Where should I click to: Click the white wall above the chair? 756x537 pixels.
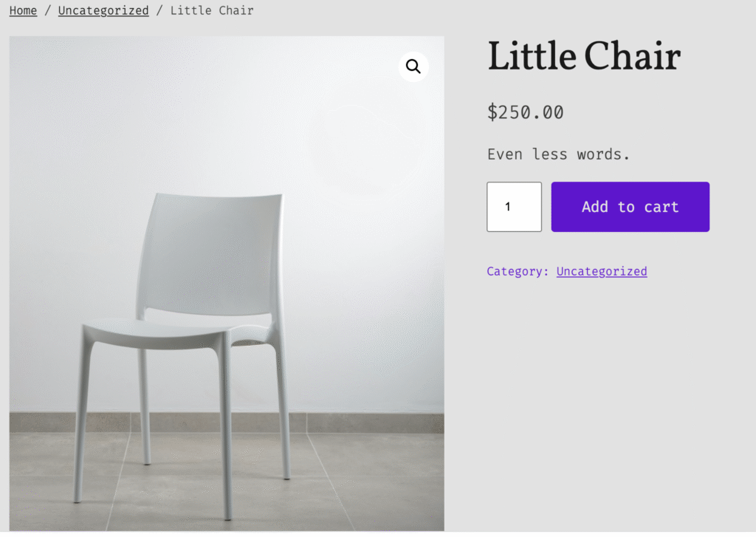point(221,111)
